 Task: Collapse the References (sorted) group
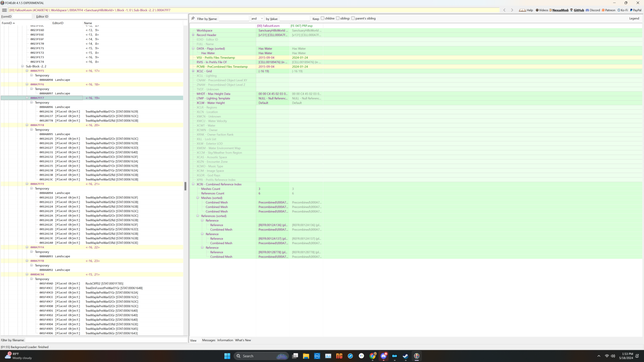198,216
